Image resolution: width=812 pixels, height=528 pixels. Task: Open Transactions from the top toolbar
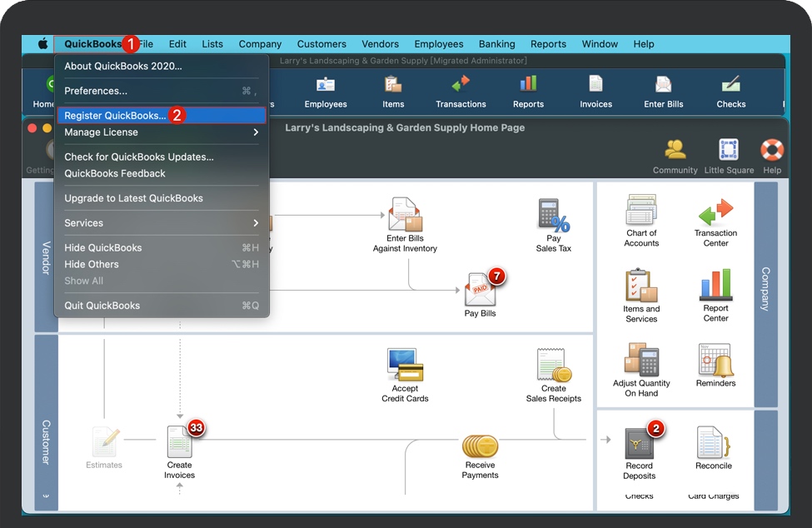pyautogui.click(x=461, y=90)
